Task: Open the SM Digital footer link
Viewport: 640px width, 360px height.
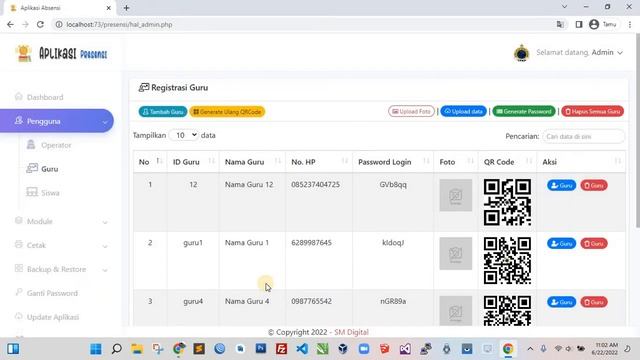Action: (351, 332)
